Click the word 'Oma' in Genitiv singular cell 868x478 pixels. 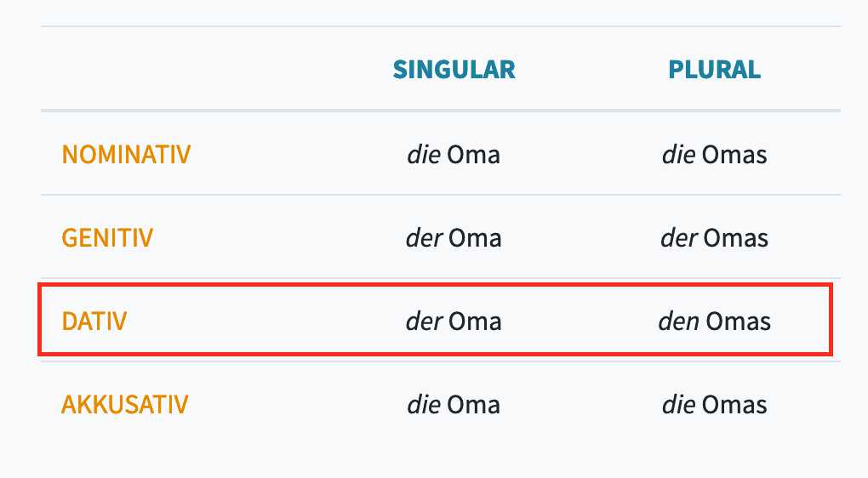475,238
